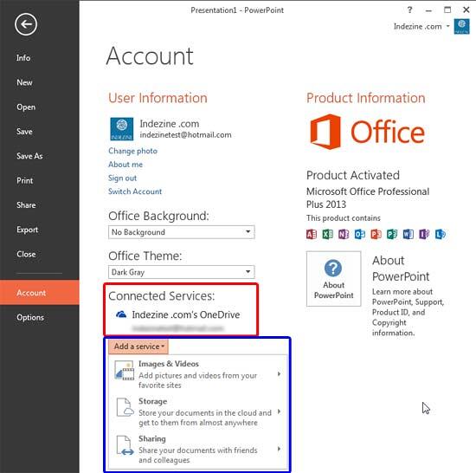Image resolution: width=476 pixels, height=473 pixels.
Task: Expand the Office Background dropdown
Action: pyautogui.click(x=181, y=232)
